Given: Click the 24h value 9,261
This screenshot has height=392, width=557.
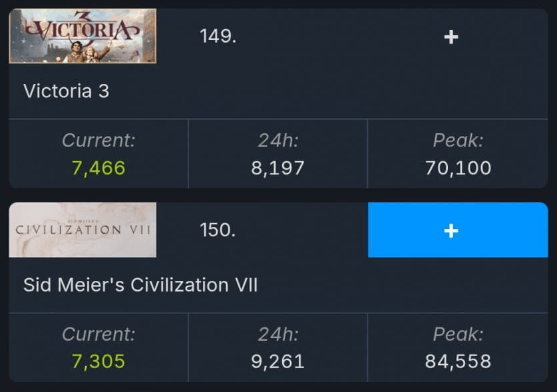Looking at the screenshot, I should [x=278, y=361].
